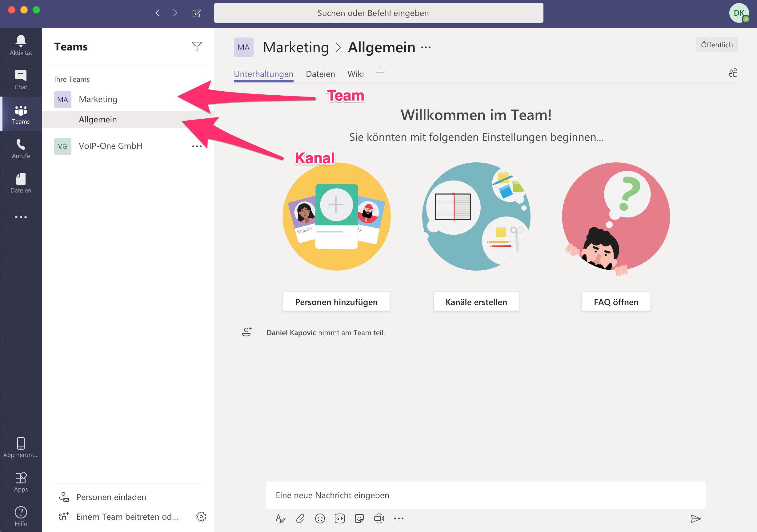The height and width of the screenshot is (532, 757).
Task: Click the MA Marketing avatar in header
Action: click(243, 47)
